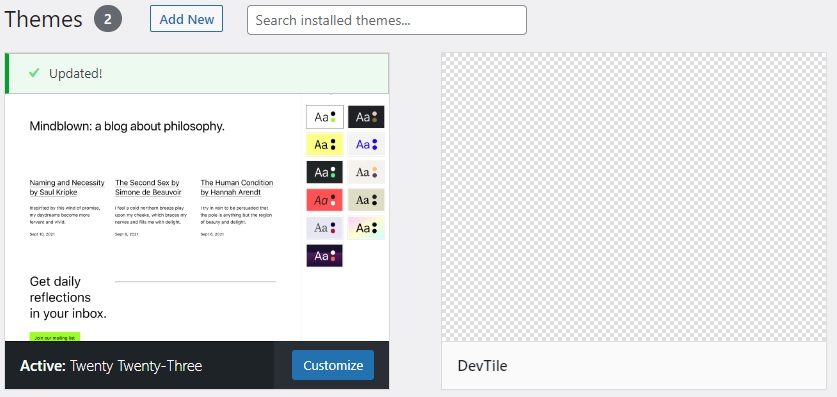Pick the dark Aa swatch with green dot
Screen dimensions: 837x397
click(325, 172)
